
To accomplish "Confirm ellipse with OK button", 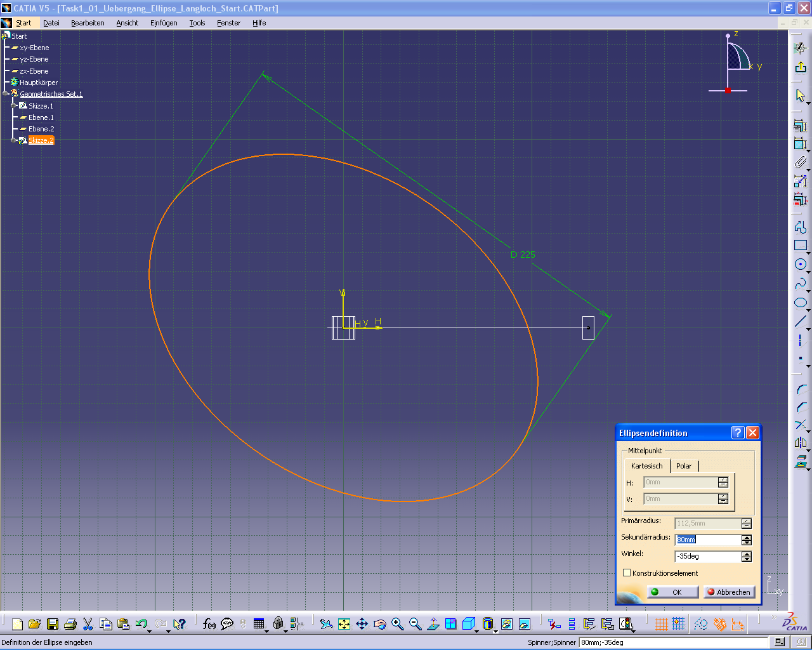I will pos(672,592).
